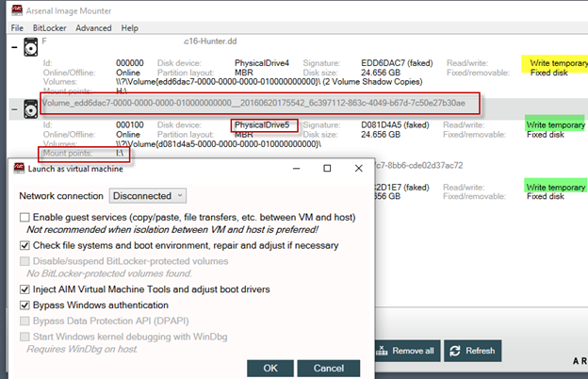The height and width of the screenshot is (379, 588).
Task: Select the disk icon for c16-Hunter.dd
Action: click(31, 47)
